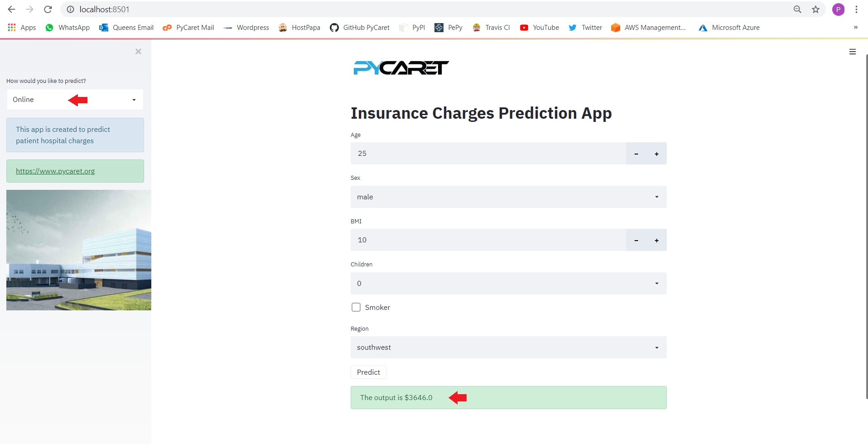Click the hospital building image in sidebar
Image resolution: width=868 pixels, height=444 pixels.
(x=79, y=250)
